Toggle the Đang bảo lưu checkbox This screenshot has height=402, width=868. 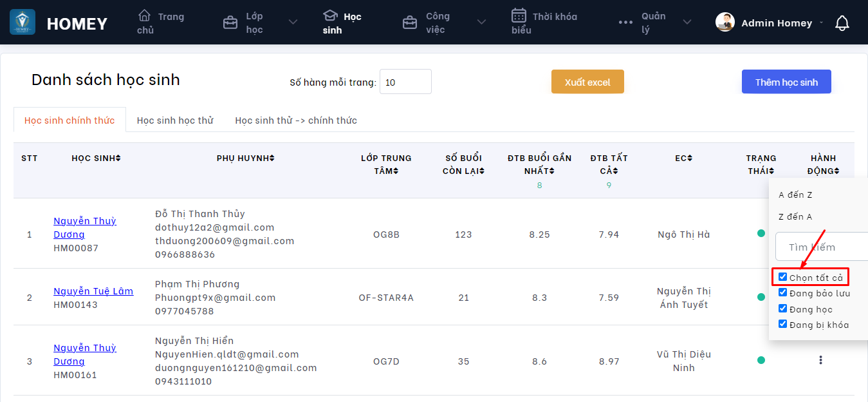(783, 292)
